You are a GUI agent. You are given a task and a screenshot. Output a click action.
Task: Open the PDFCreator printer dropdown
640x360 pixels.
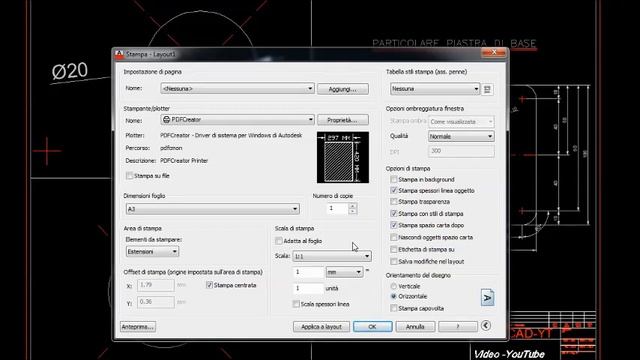(237, 120)
